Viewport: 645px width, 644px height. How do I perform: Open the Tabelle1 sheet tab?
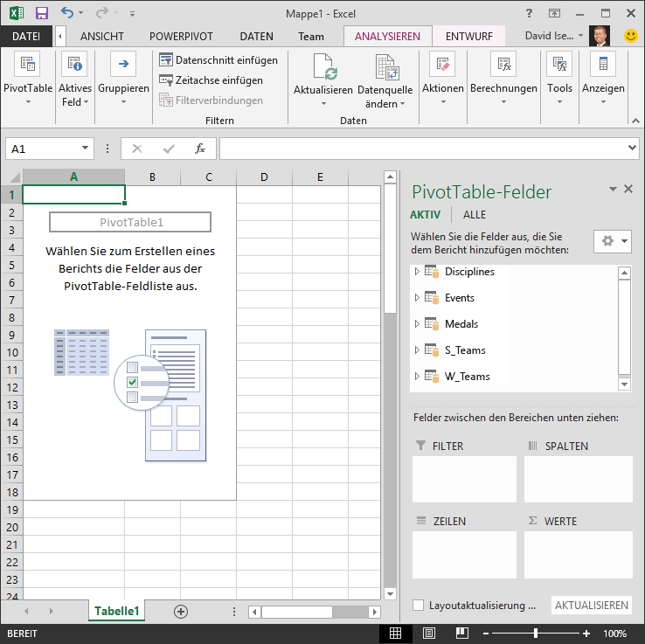(117, 611)
